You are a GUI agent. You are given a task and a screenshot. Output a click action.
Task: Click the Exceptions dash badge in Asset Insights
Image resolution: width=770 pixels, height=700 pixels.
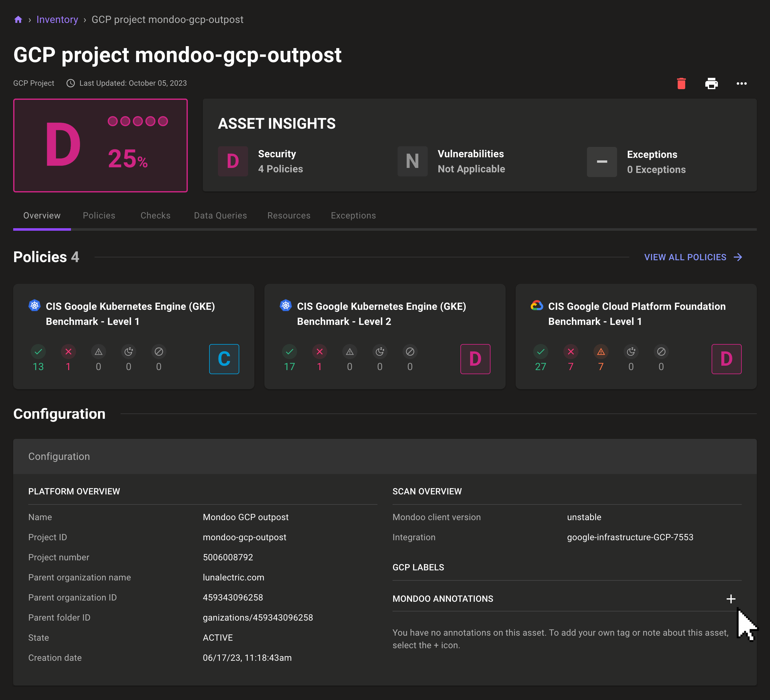click(x=602, y=162)
